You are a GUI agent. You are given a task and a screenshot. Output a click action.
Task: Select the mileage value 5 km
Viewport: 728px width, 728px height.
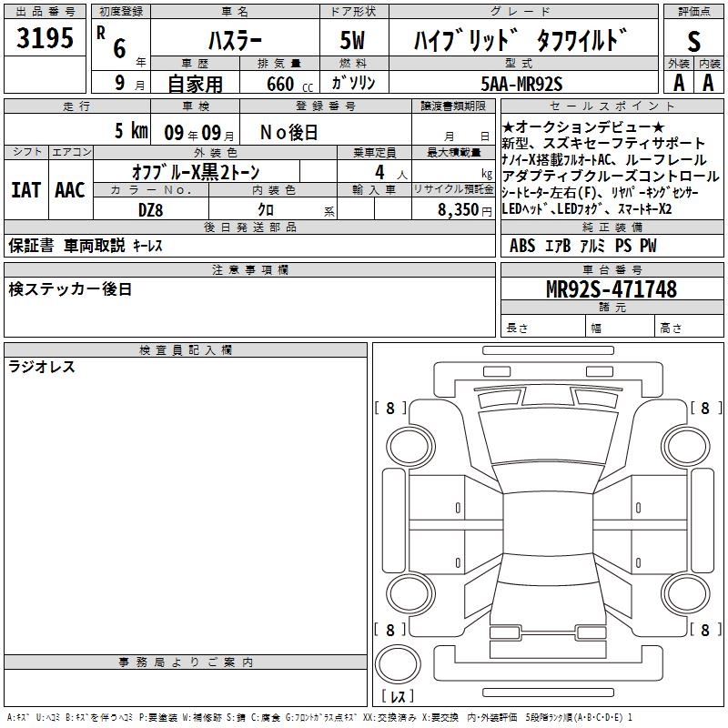point(131,131)
